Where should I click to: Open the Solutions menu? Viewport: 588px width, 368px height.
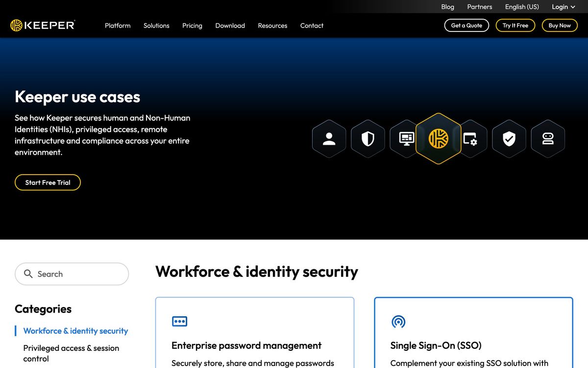(156, 26)
